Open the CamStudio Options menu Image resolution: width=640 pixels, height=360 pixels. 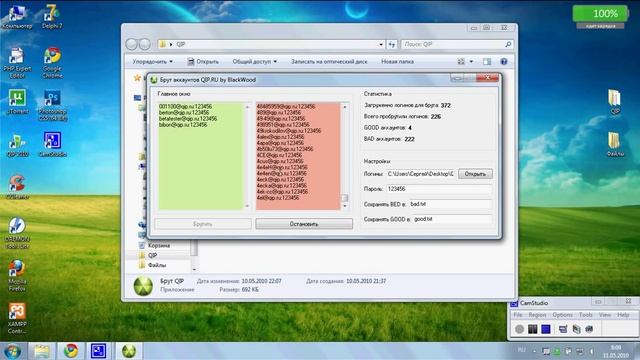(x=562, y=315)
